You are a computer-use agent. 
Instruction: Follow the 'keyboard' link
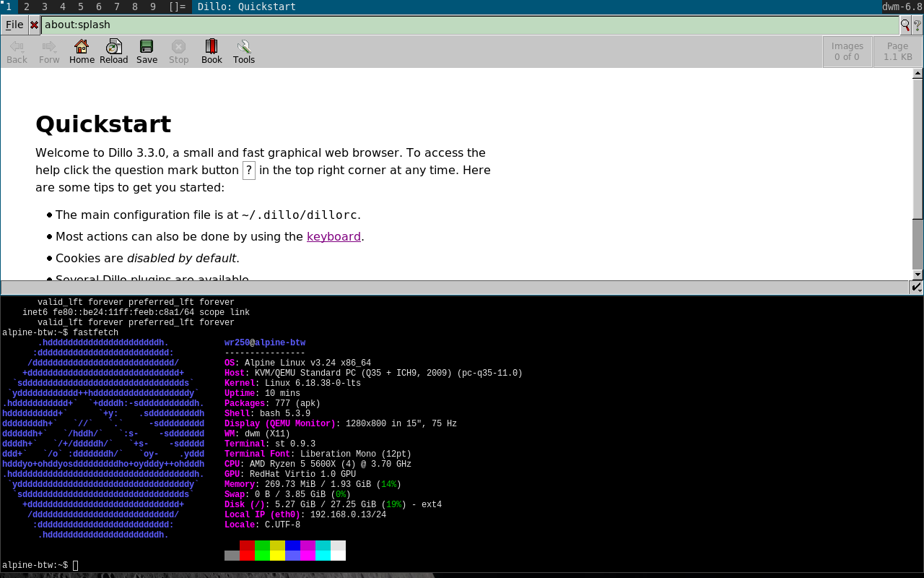pyautogui.click(x=334, y=237)
